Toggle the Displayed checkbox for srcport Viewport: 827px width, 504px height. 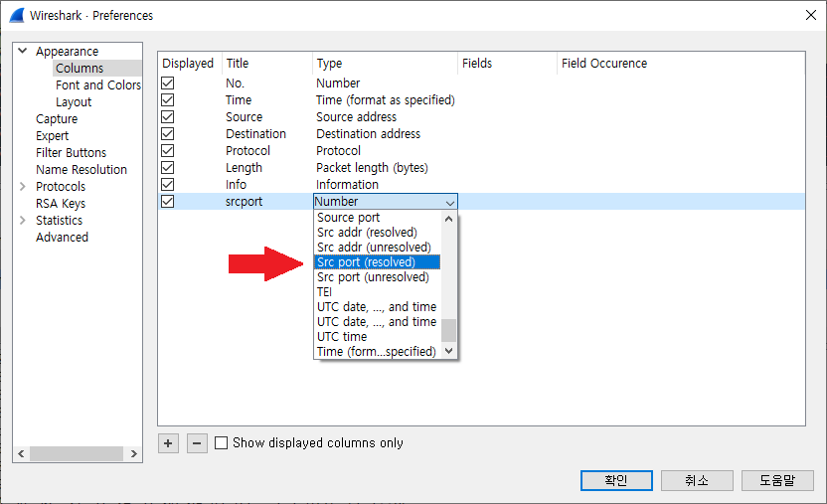(x=168, y=201)
